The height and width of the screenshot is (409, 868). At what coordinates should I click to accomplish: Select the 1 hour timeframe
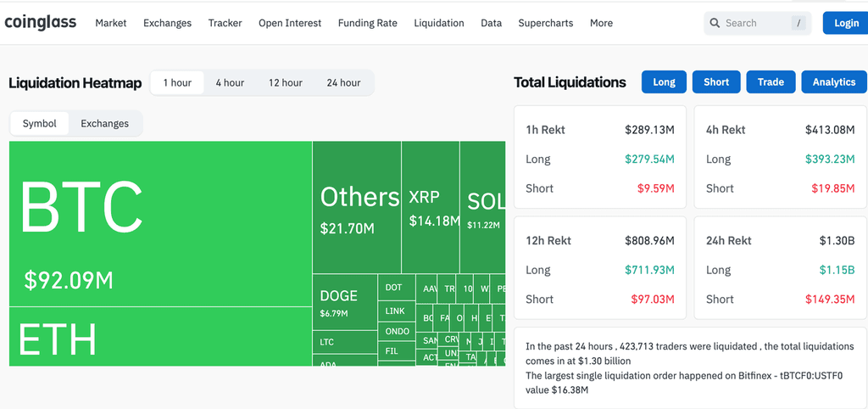(177, 82)
